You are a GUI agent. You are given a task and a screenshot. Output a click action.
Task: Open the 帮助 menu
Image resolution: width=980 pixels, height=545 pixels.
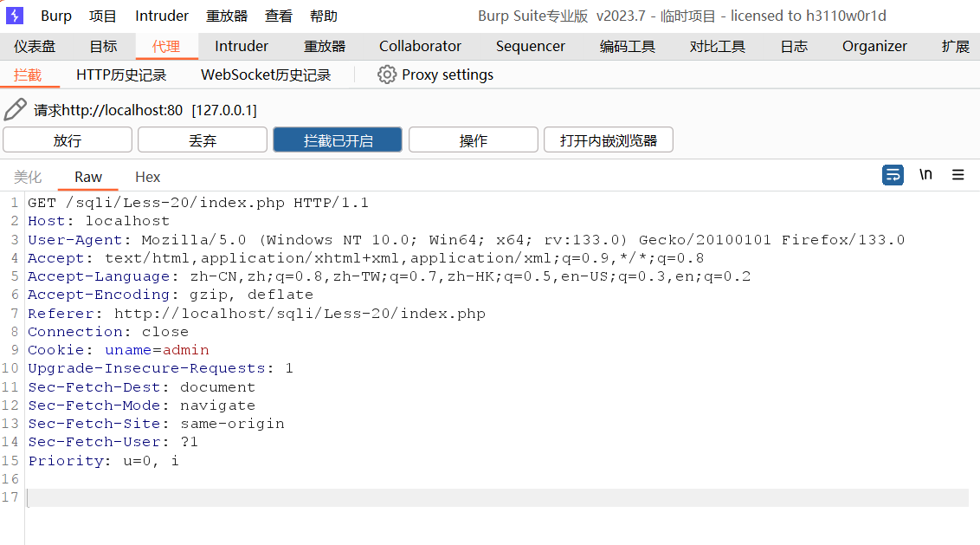(x=323, y=16)
